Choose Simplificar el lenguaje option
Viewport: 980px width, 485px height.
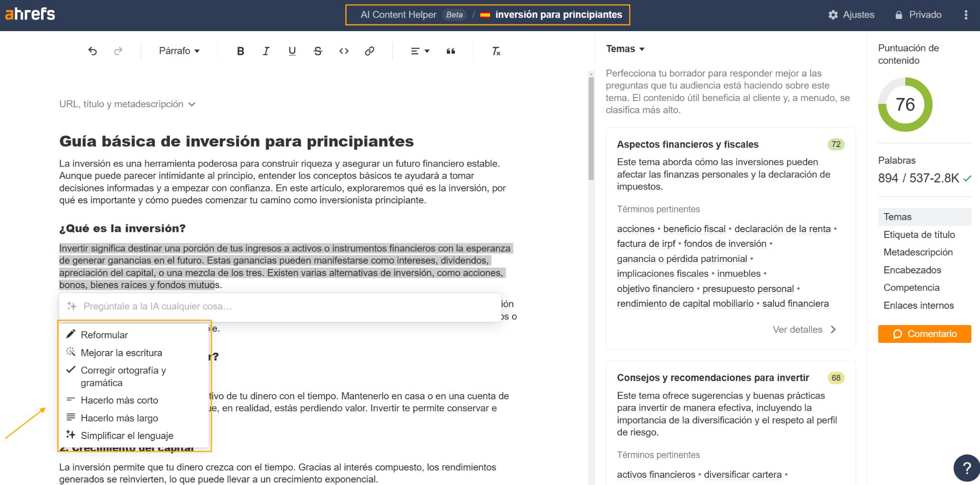127,435
